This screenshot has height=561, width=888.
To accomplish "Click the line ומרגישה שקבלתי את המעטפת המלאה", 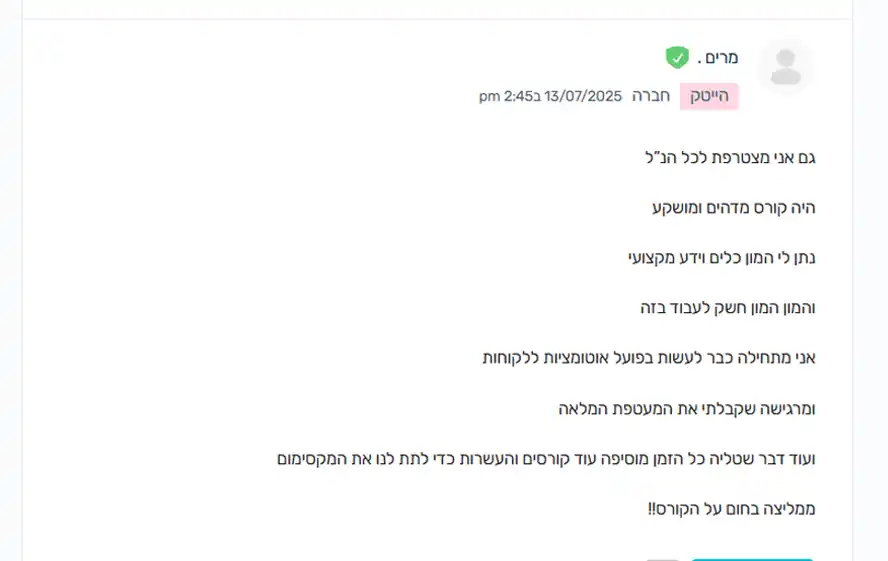I will point(686,409).
